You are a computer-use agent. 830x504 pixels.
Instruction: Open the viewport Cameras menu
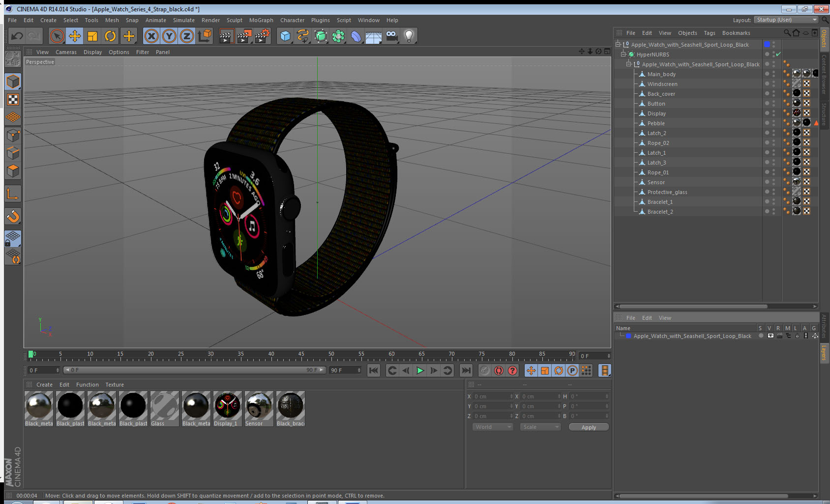(66, 52)
